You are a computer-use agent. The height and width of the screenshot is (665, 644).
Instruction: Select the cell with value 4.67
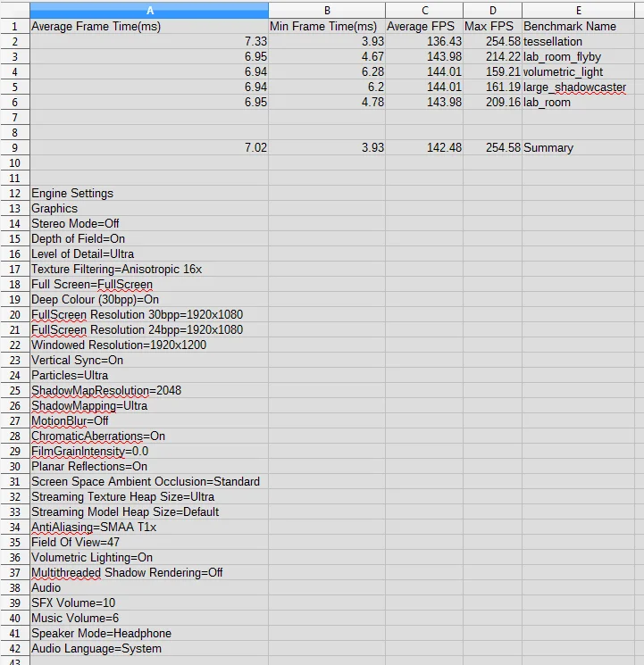click(327, 56)
